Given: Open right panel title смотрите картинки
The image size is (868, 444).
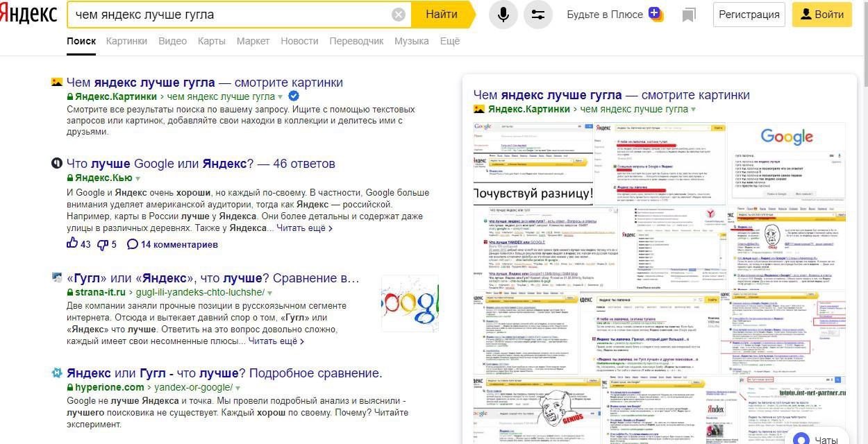Looking at the screenshot, I should click(x=611, y=94).
